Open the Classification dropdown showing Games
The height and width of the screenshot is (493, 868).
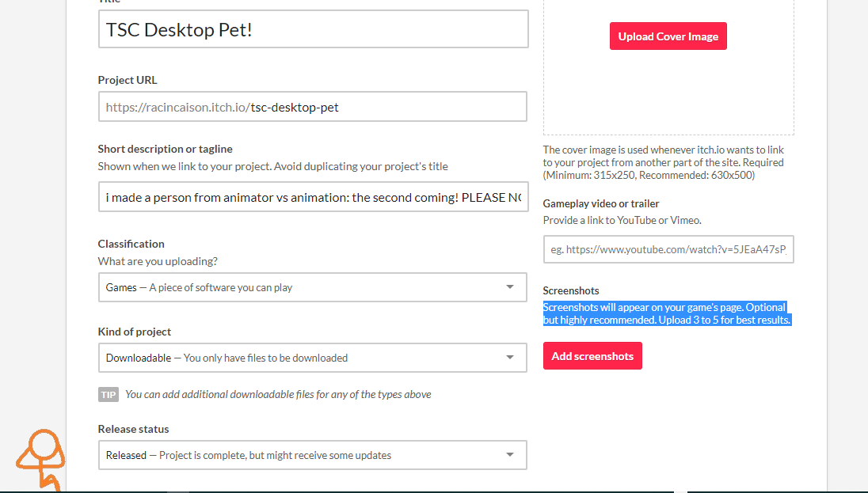(x=313, y=287)
